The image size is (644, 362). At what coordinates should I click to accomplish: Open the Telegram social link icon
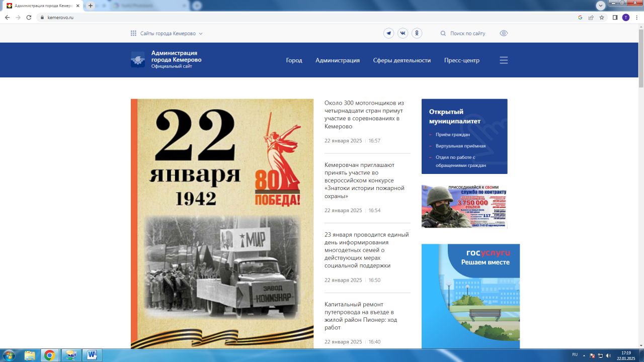[x=389, y=33]
